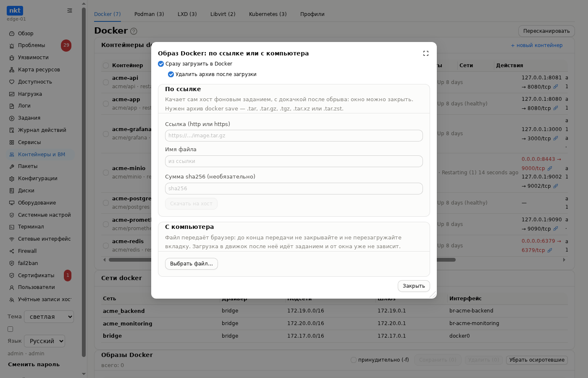Screen dimensions: 588x378
Task: Focus the Ссылка (http или https) field
Action: (294, 136)
